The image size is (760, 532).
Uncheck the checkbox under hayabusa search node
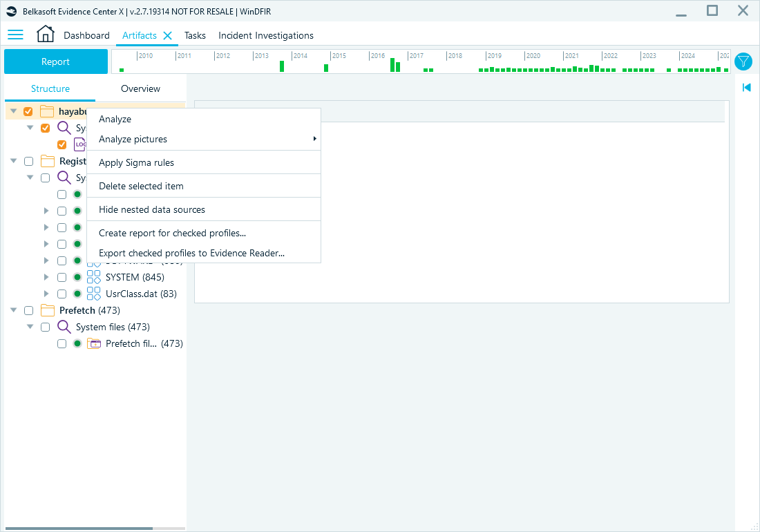click(45, 128)
